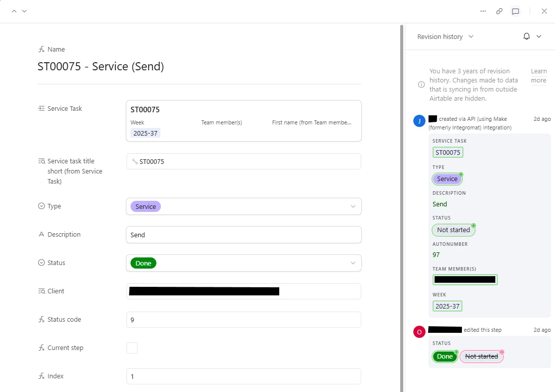Click the single-select icon beside Type
Screen dimensions: 555x392
[41, 206]
